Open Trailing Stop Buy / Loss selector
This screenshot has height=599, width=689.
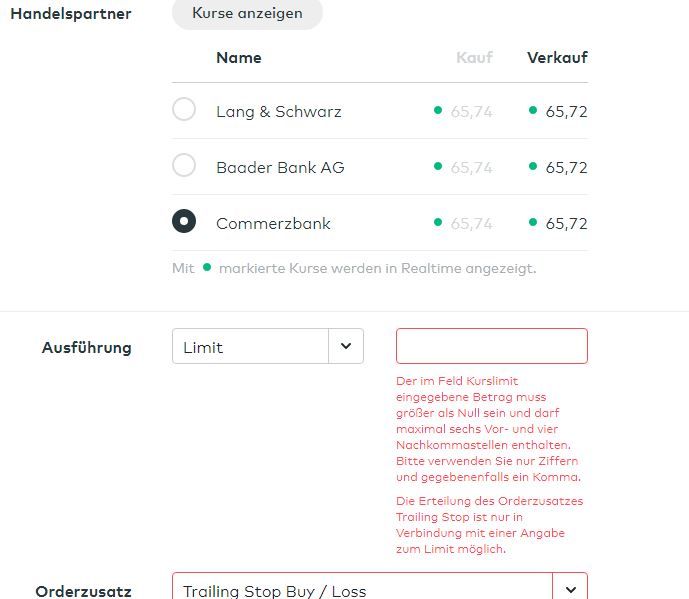click(x=362, y=589)
